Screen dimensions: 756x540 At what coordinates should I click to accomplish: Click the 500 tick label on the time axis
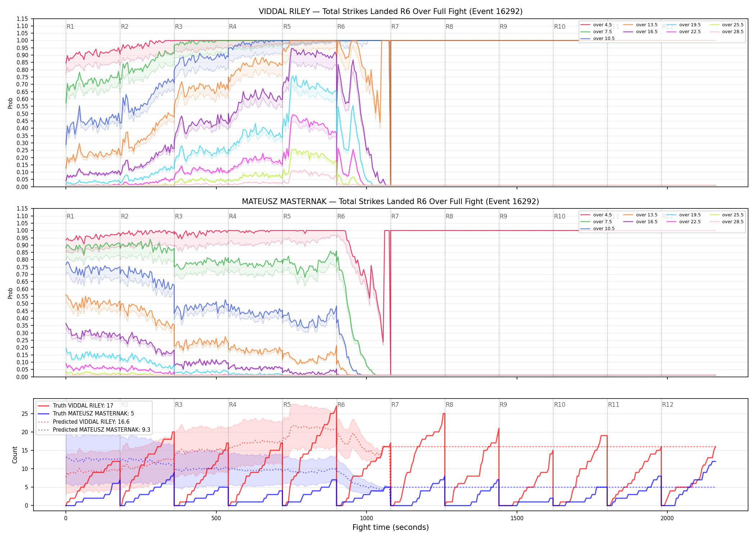point(216,518)
